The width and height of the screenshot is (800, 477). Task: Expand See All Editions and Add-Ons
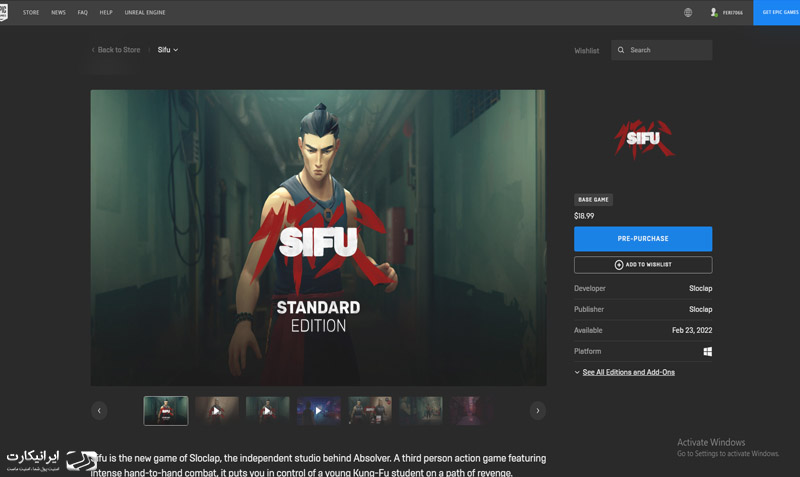[x=624, y=372]
